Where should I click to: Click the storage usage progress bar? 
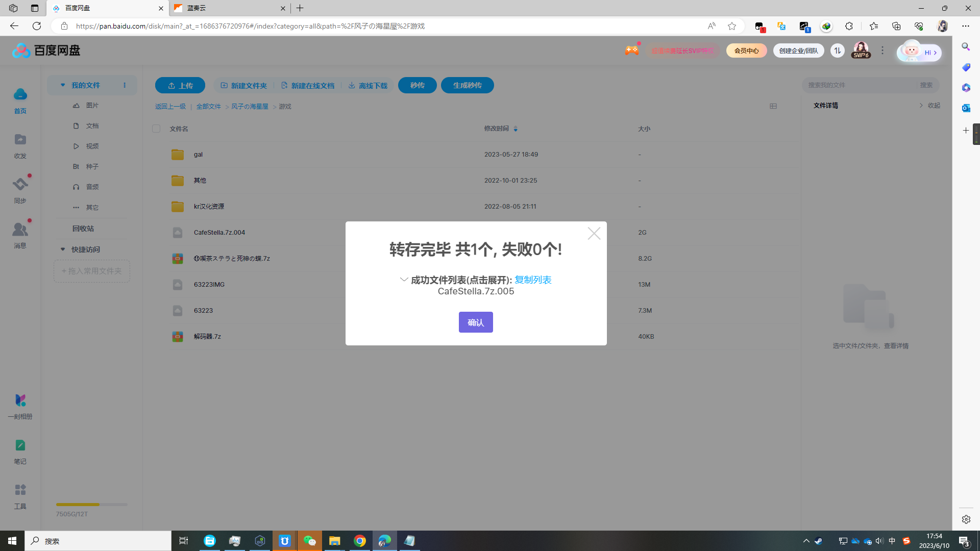click(x=91, y=505)
